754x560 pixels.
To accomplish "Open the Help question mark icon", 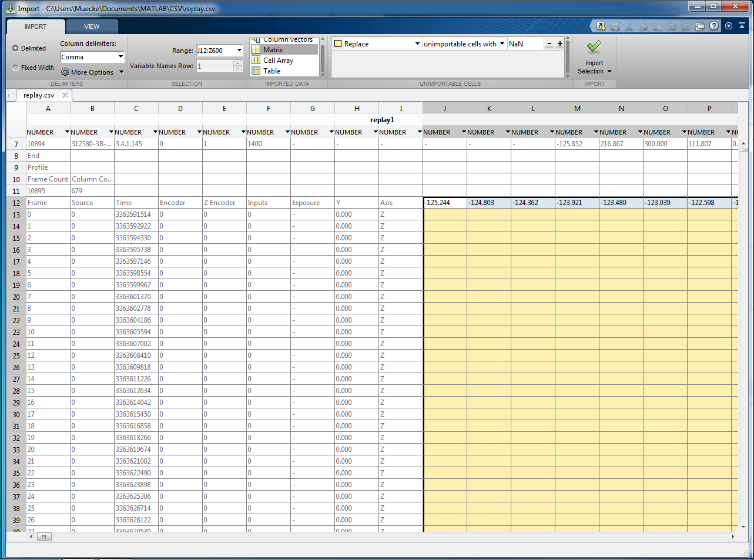I will [713, 26].
